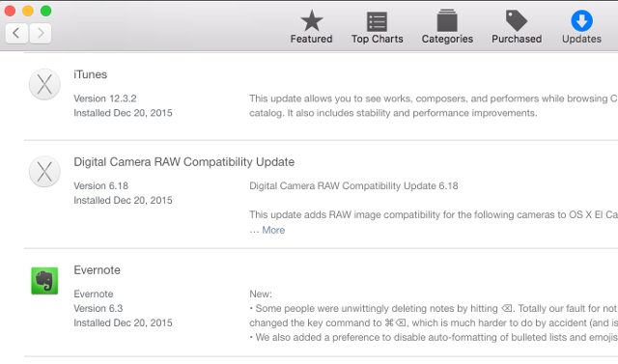The image size is (618, 364).
Task: Click the iTunes OS X update icon
Action: (x=44, y=84)
